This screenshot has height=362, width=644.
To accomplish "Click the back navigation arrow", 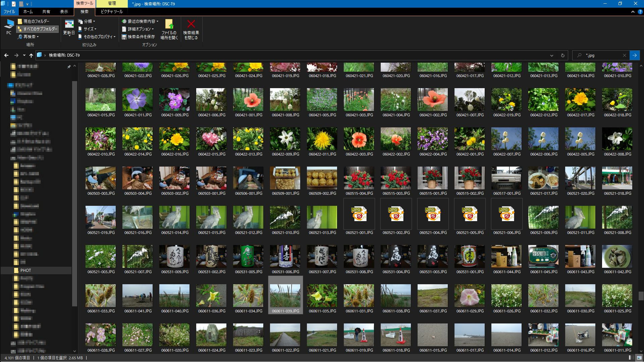I will click(6, 55).
